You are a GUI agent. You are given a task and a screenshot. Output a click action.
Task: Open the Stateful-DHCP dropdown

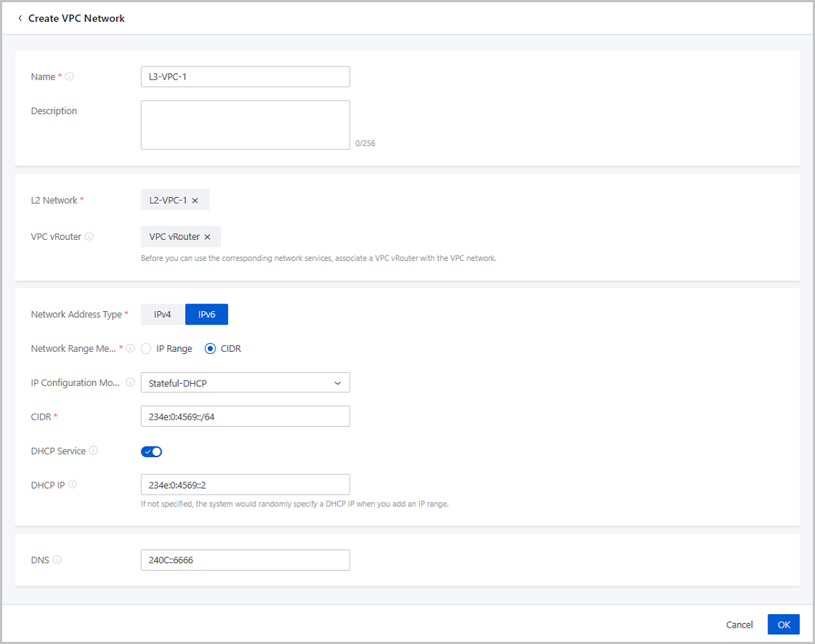pyautogui.click(x=244, y=383)
